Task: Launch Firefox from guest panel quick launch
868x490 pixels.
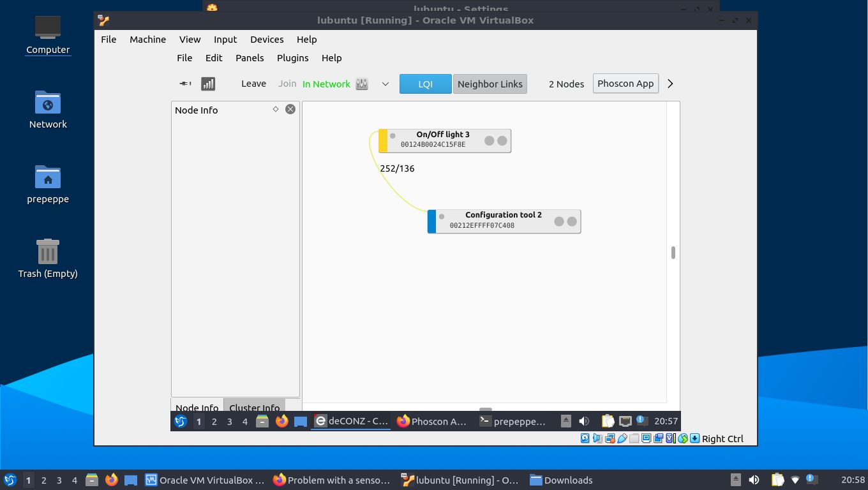Action: coord(281,421)
